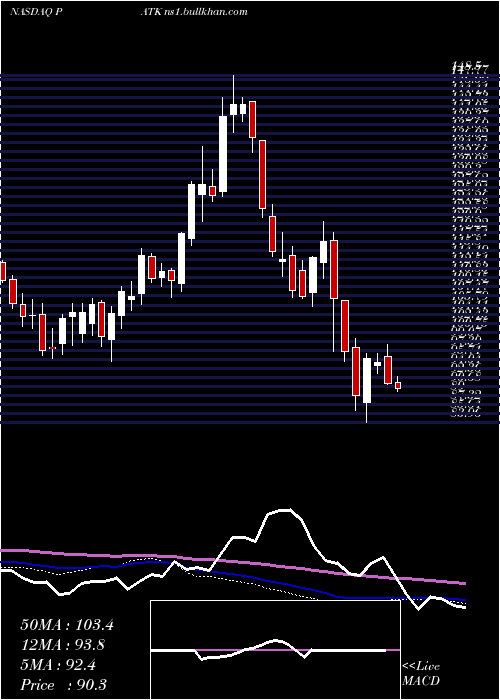Click the 50MA : 103.4 value text
500x700 pixels.
[67, 625]
